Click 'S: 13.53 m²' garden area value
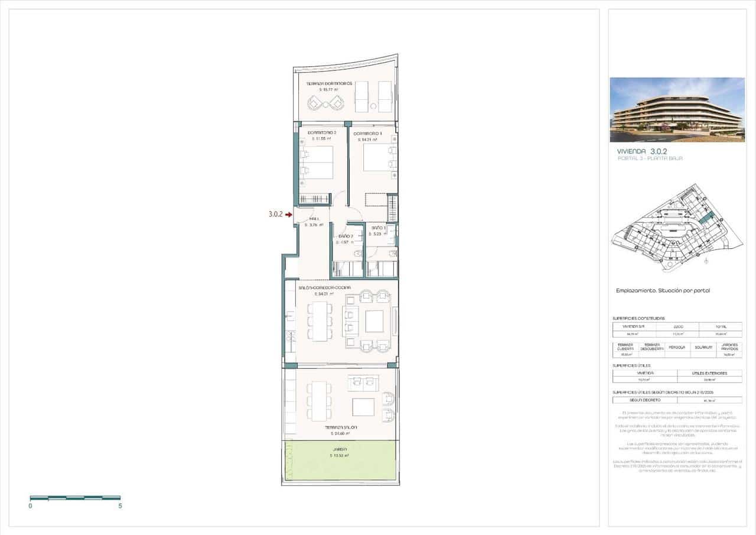Image resolution: width=756 pixels, height=535 pixels. [340, 456]
